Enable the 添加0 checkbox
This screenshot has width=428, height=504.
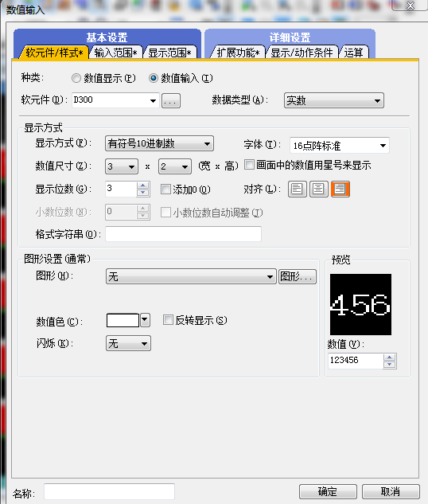165,189
